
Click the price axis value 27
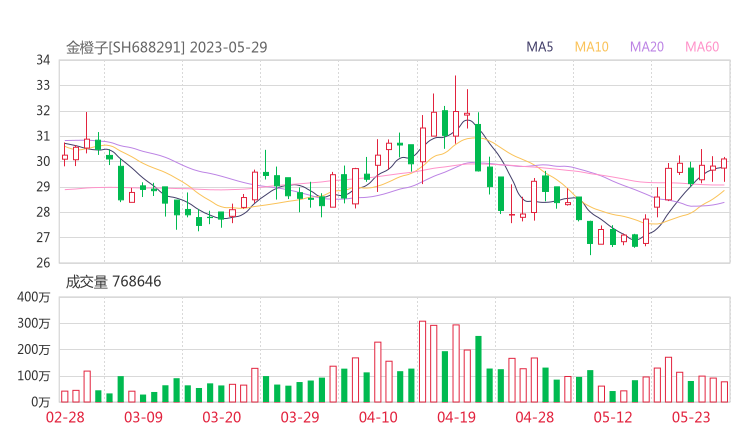click(x=43, y=237)
